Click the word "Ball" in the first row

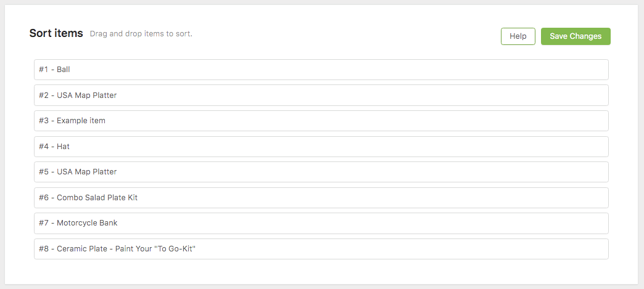[64, 70]
